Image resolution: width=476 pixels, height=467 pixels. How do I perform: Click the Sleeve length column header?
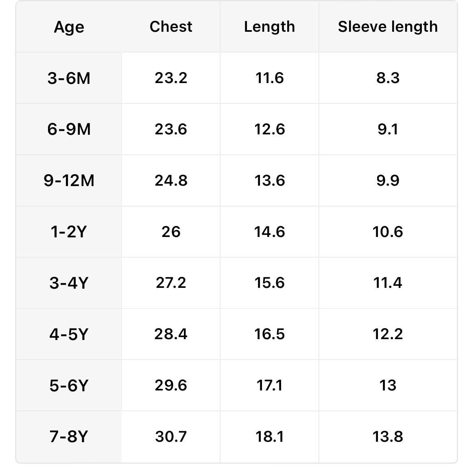coord(388,27)
